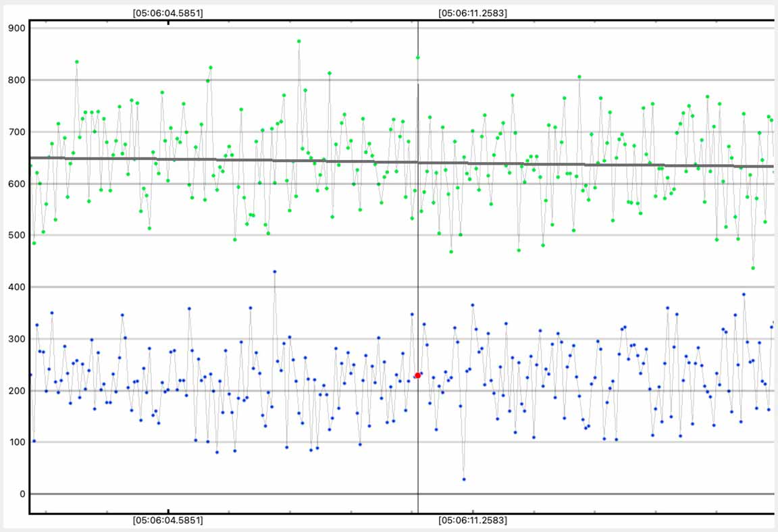Click the 100 y-axis label
Viewport: 778px width, 532px height.
point(17,442)
